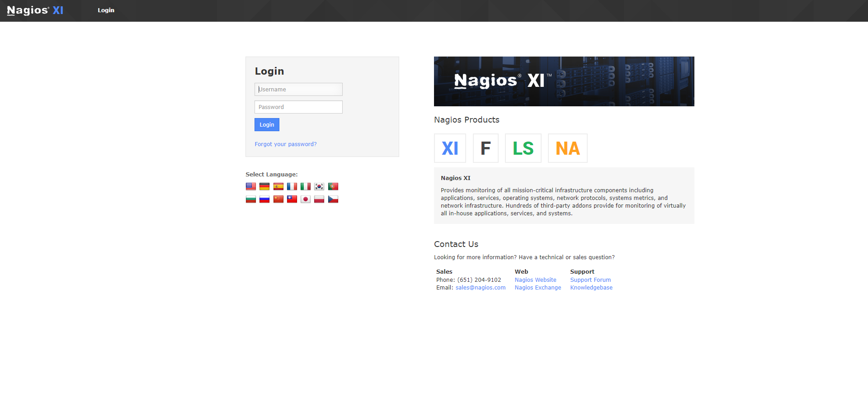Select the Taiwan flag language
Image resolution: width=868 pixels, height=394 pixels.
pos(292,199)
